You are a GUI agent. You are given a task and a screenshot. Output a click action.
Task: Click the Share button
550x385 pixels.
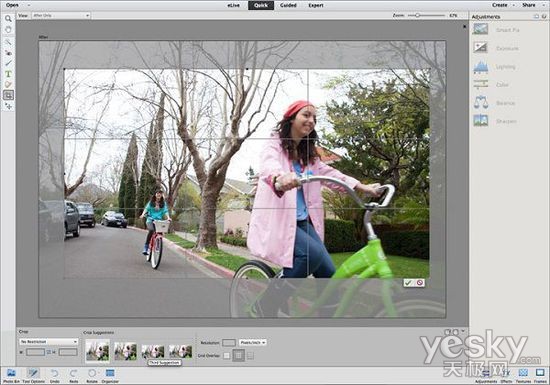529,5
